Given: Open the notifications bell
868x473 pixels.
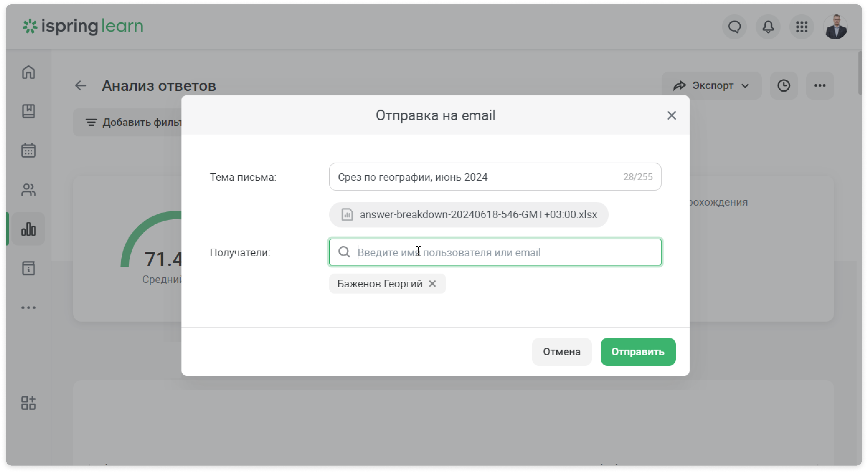Looking at the screenshot, I should pyautogui.click(x=768, y=27).
